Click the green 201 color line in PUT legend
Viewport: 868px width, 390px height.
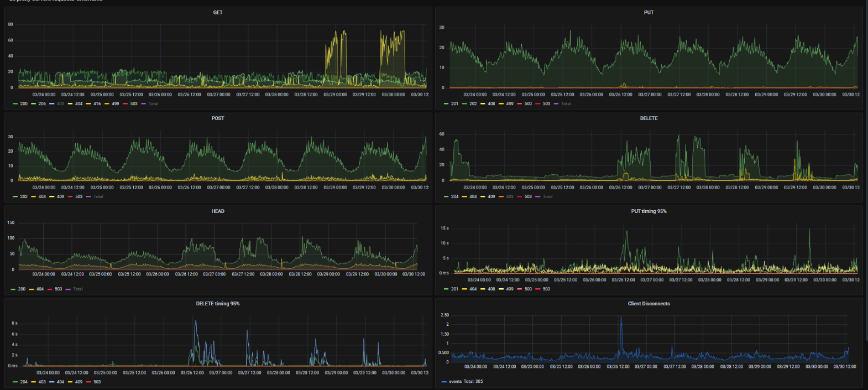pyautogui.click(x=447, y=103)
